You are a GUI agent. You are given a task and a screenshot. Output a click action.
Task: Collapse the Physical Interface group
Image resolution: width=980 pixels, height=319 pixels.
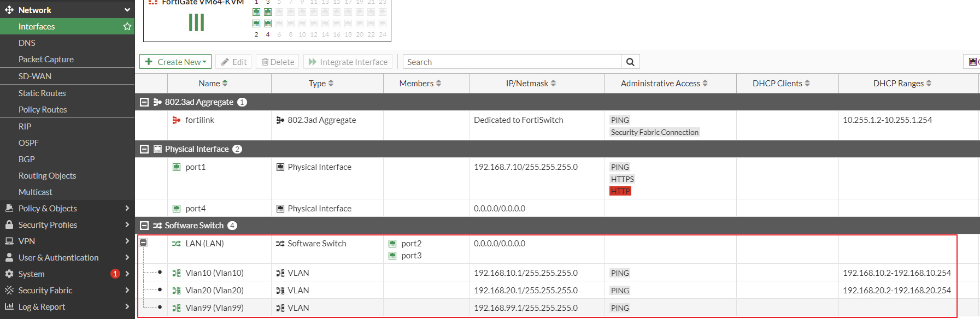click(144, 149)
